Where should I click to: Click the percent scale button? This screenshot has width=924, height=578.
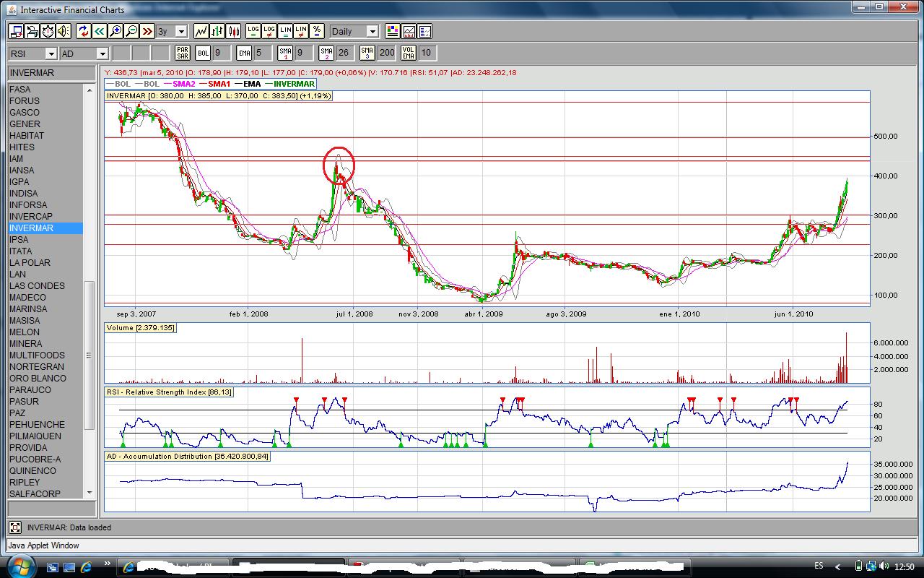tap(317, 31)
